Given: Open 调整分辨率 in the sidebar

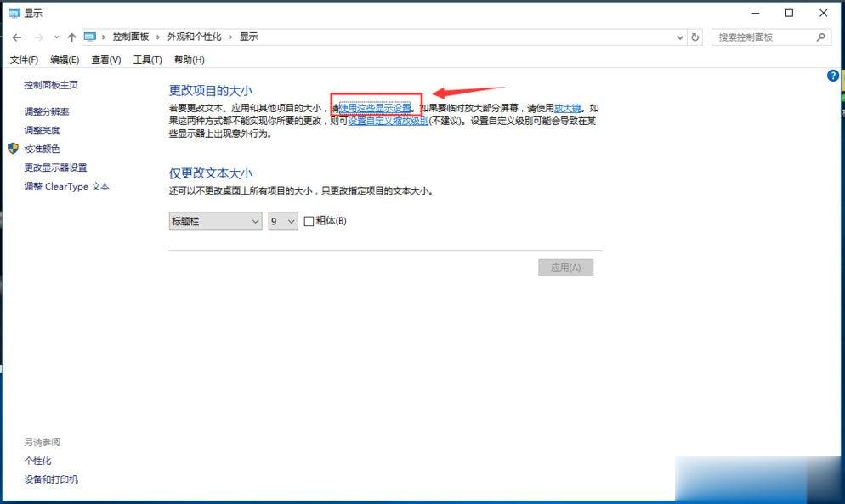Looking at the screenshot, I should (47, 111).
